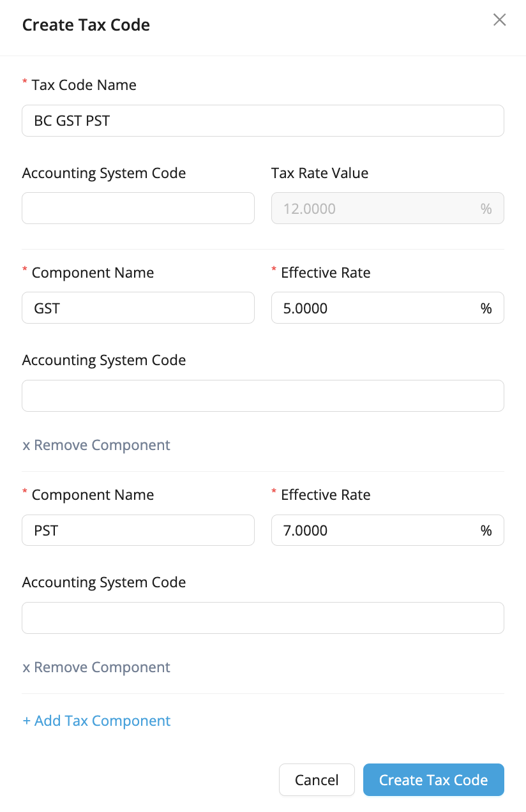Click the percent sign in Tax Rate Value
Image resolution: width=526 pixels, height=812 pixels.
[x=486, y=208]
